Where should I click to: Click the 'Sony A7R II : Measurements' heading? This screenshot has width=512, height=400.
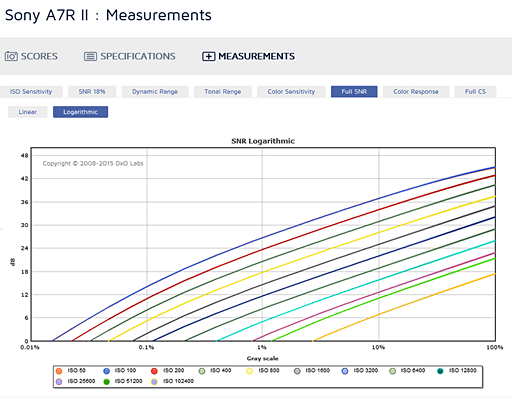[x=108, y=15]
